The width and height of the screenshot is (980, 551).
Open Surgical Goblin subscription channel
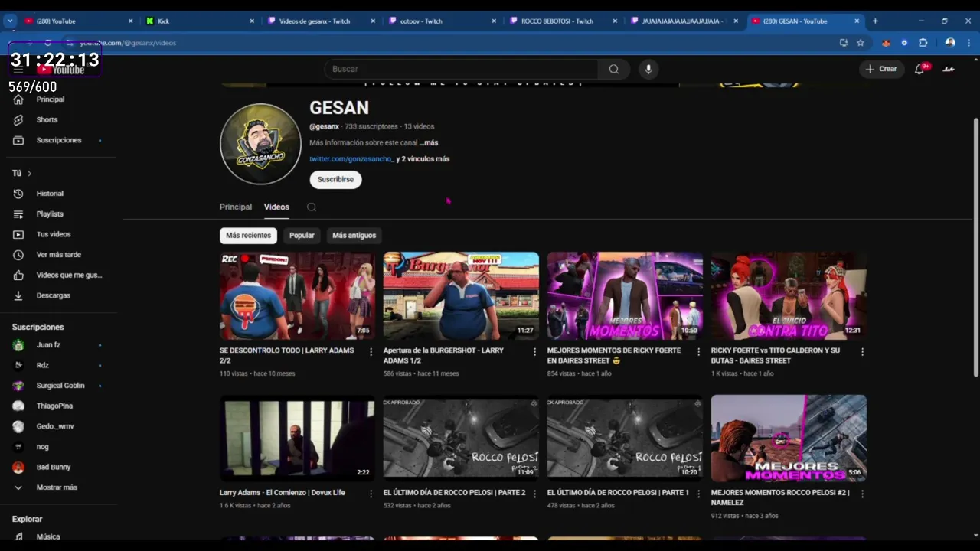point(58,386)
